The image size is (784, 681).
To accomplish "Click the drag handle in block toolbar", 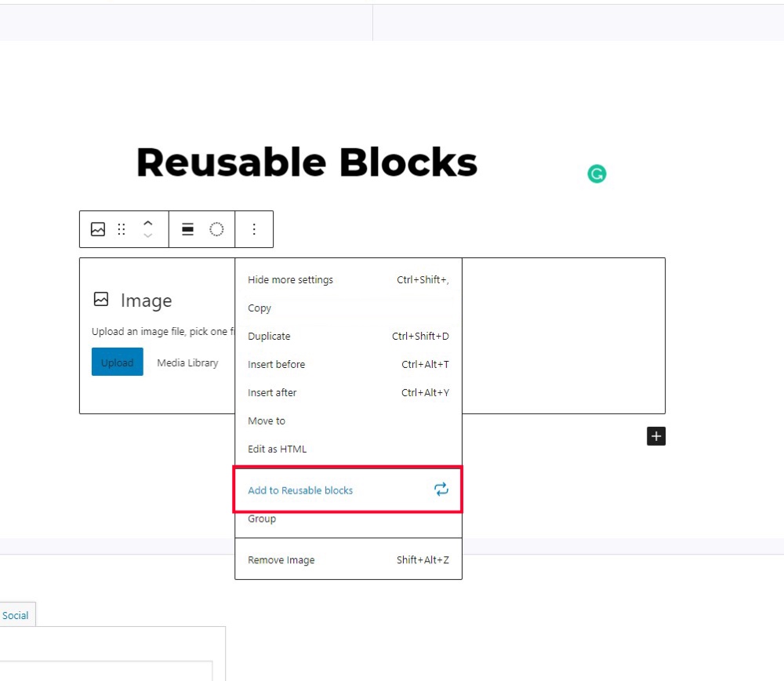I will coord(122,229).
